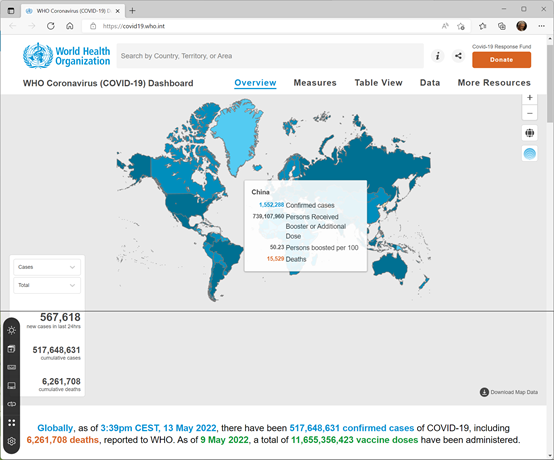Click Covid-19 Response Fund label
The width and height of the screenshot is (554, 460).
point(501,47)
